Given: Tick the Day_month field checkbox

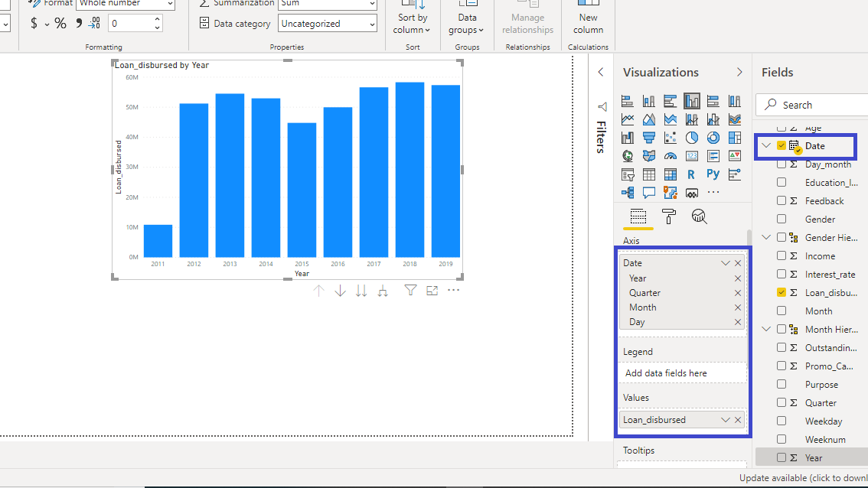Looking at the screenshot, I should (781, 164).
